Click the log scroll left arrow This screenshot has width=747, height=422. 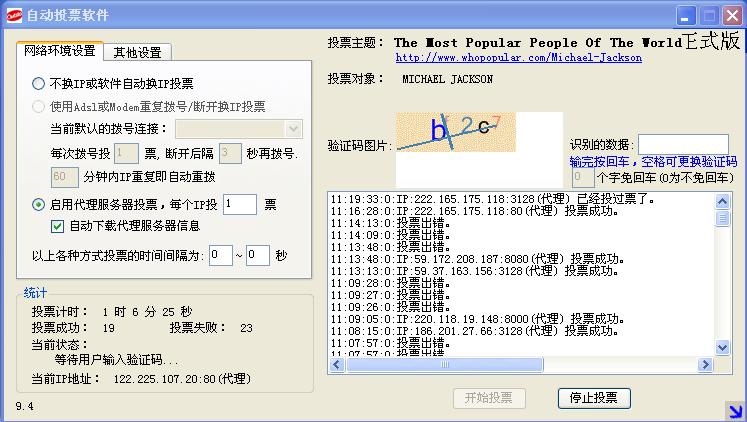(337, 365)
